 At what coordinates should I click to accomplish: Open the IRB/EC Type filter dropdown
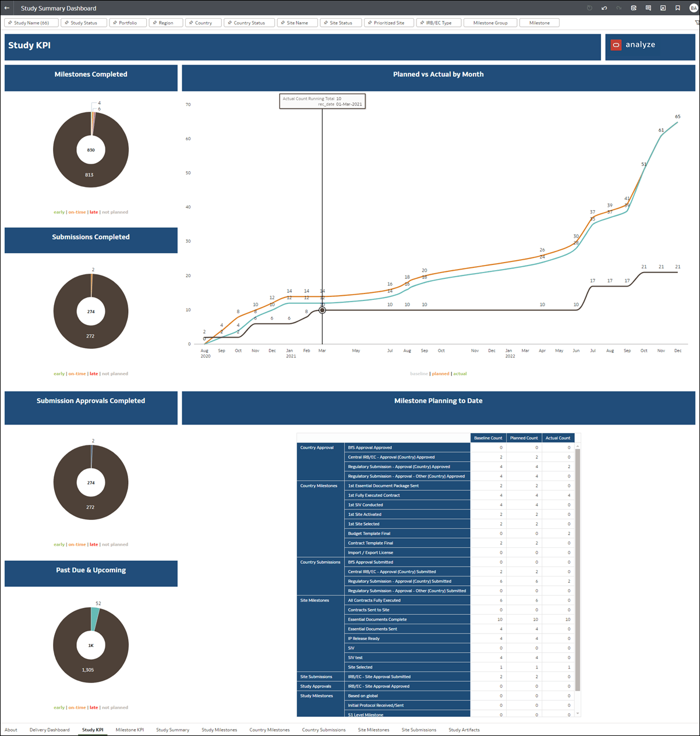pyautogui.click(x=439, y=22)
